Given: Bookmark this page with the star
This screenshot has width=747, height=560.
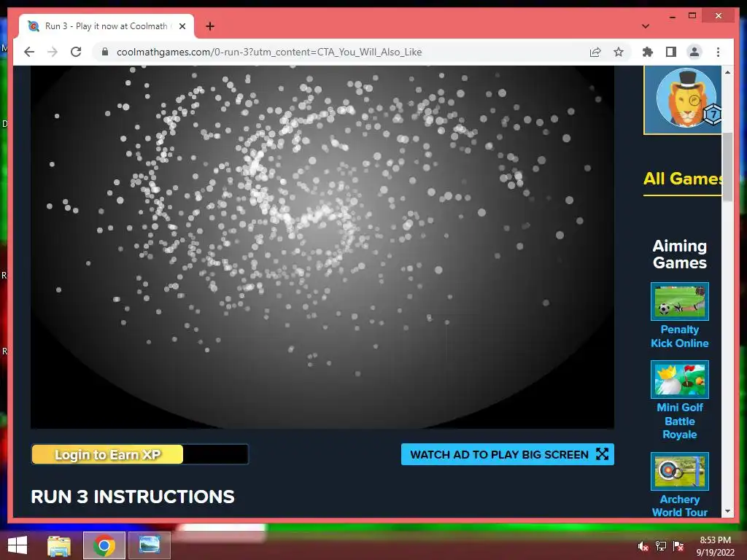Looking at the screenshot, I should pos(619,52).
